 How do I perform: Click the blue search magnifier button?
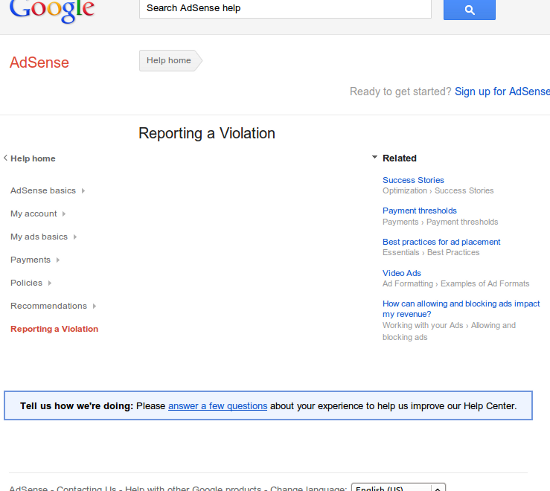coord(469,9)
